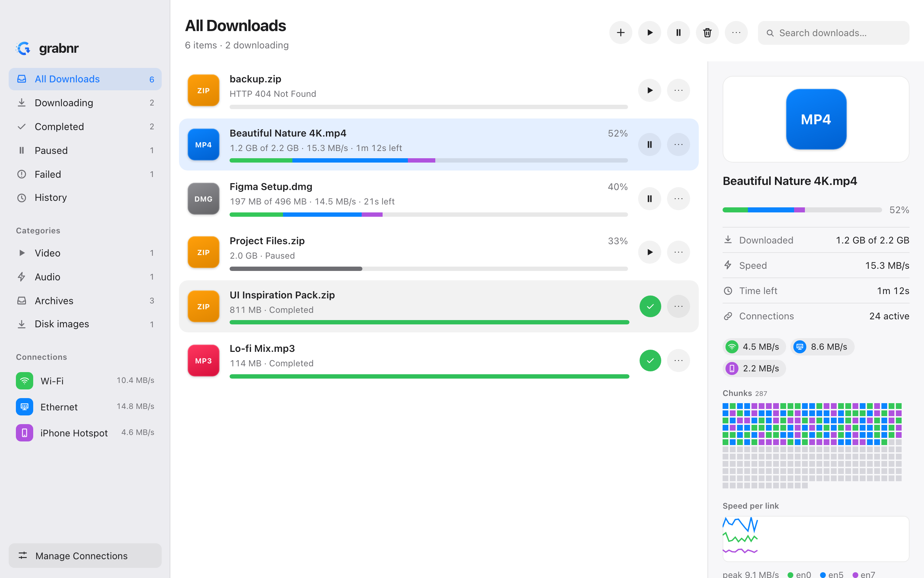Filter by Disk images category
Viewport: 924px width, 578px height.
[85, 324]
